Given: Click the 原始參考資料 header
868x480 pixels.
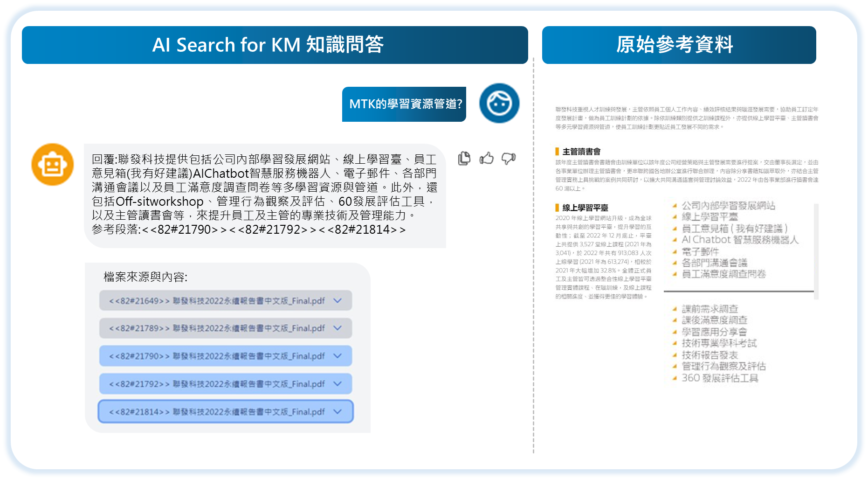Looking at the screenshot, I should tap(679, 45).
